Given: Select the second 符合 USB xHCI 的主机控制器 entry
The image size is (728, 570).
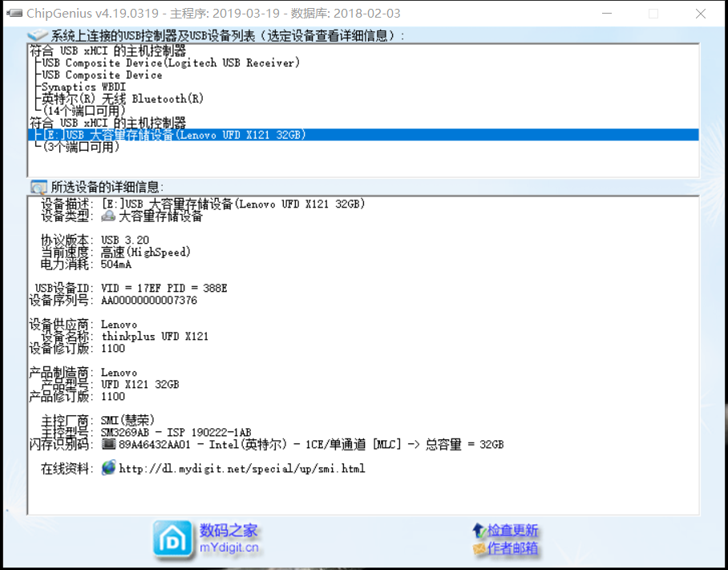Looking at the screenshot, I should (107, 123).
